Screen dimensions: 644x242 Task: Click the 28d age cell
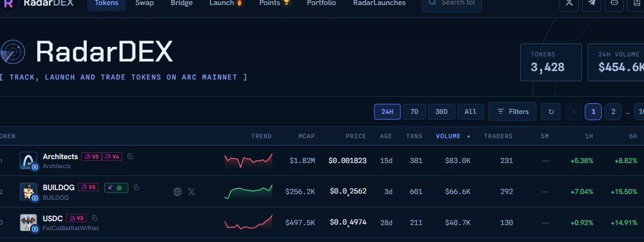coord(386,223)
